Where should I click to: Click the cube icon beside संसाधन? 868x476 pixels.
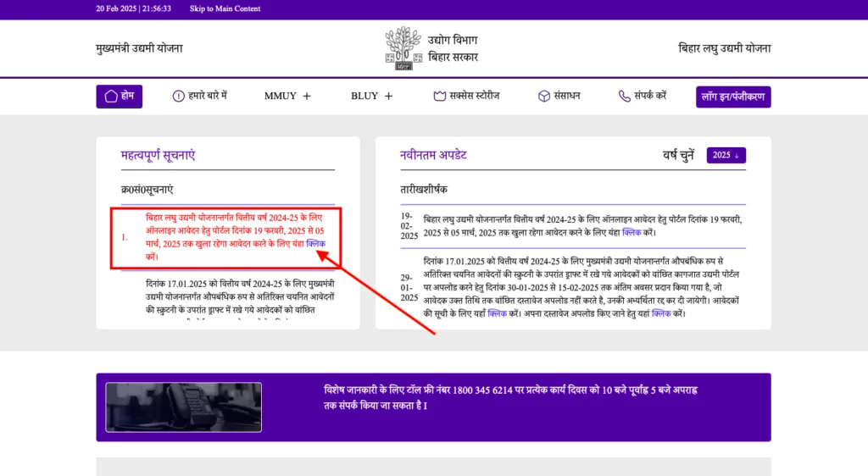[x=543, y=97]
